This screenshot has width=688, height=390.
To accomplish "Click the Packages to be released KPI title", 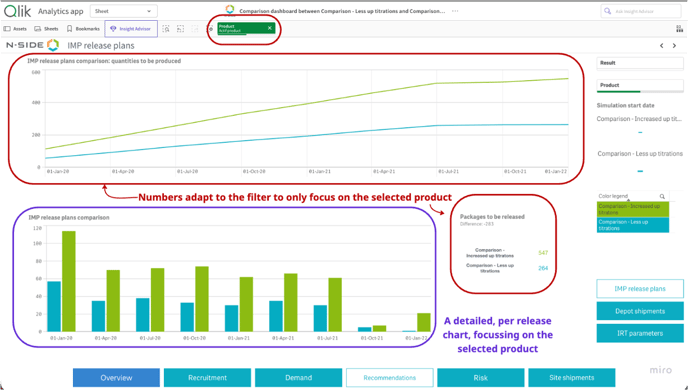I will 492,217.
